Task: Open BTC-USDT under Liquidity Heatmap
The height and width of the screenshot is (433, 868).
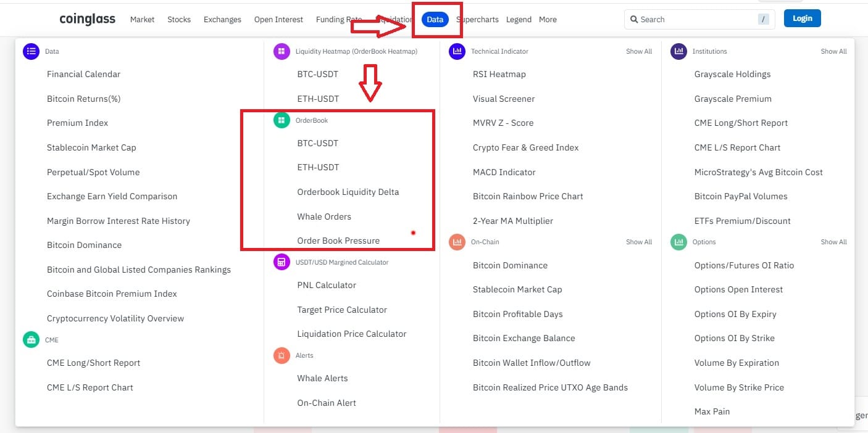Action: [318, 74]
